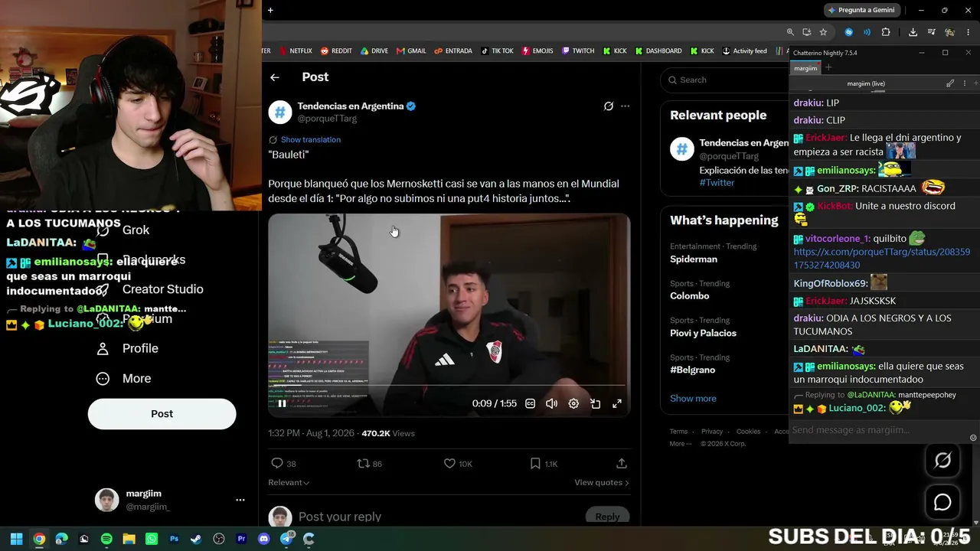Open the Colombo trending topic
Viewport: 980px width, 551px height.
(x=690, y=296)
